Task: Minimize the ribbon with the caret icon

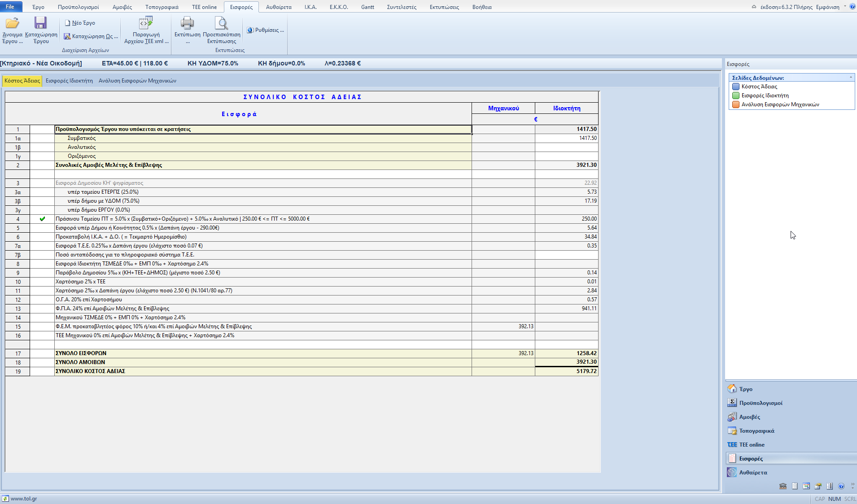Action: (x=754, y=7)
